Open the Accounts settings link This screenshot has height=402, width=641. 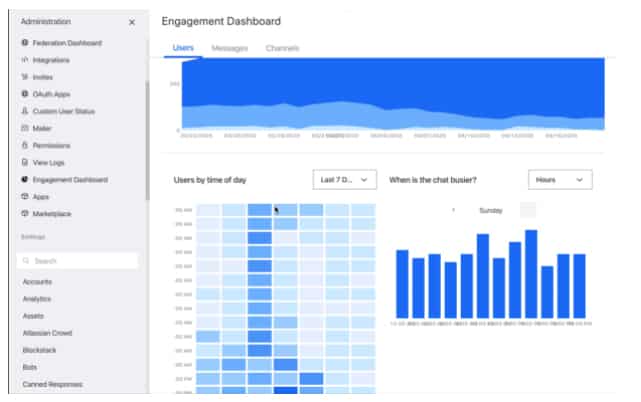point(37,282)
